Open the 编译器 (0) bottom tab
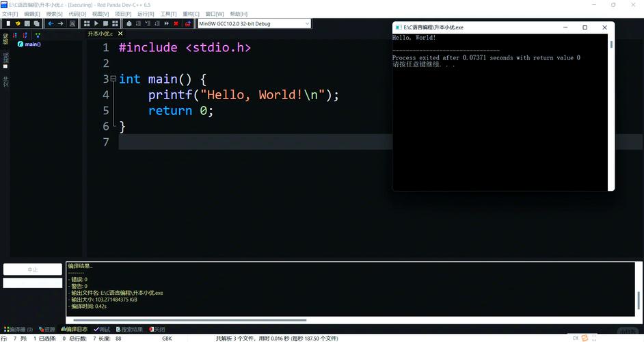This screenshot has height=342, width=644. pos(18,329)
